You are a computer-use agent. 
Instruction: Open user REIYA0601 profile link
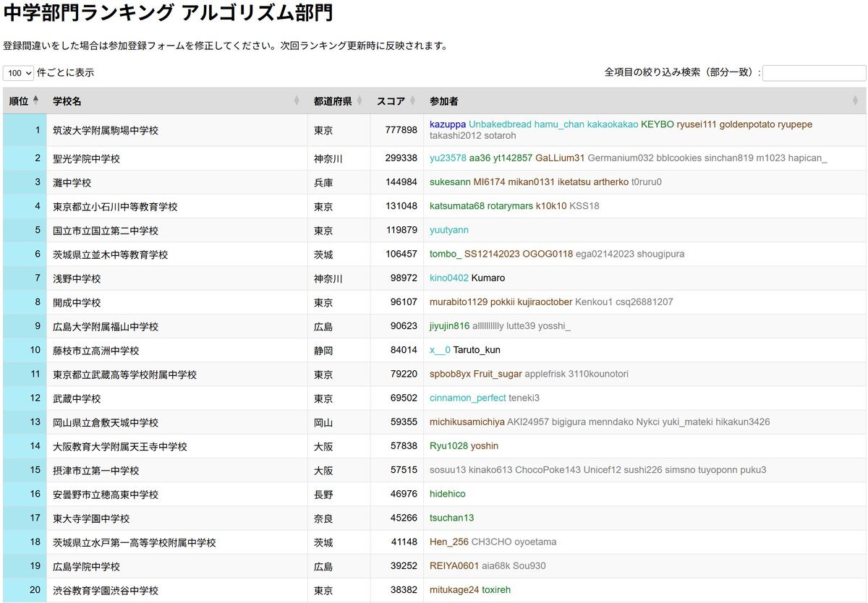(x=454, y=565)
